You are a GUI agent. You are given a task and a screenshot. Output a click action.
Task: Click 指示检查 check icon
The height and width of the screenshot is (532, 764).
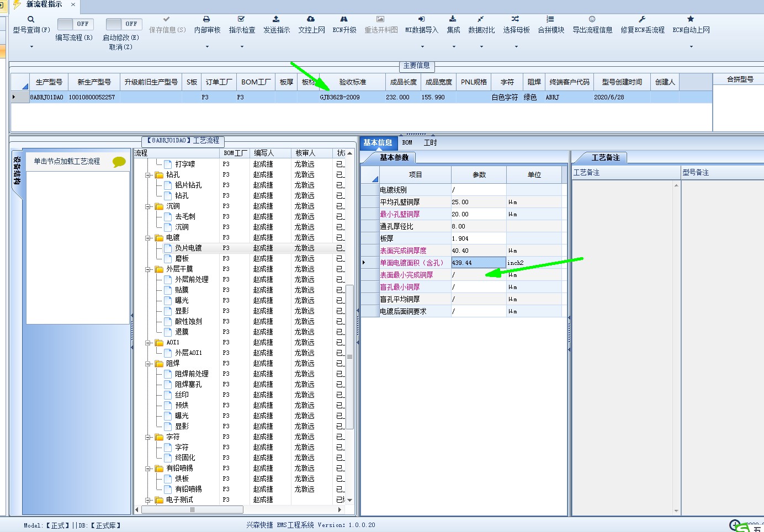[x=241, y=19]
